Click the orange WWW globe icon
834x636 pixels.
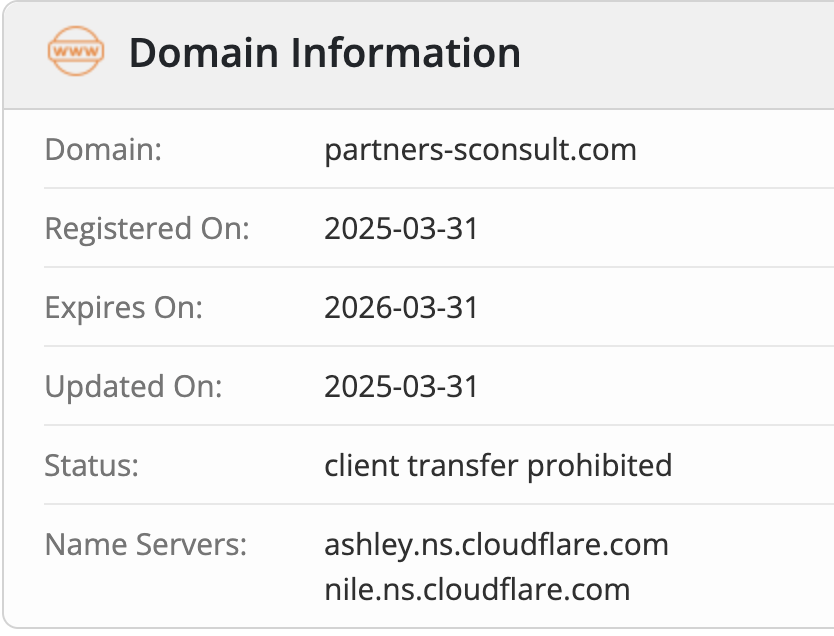76,51
